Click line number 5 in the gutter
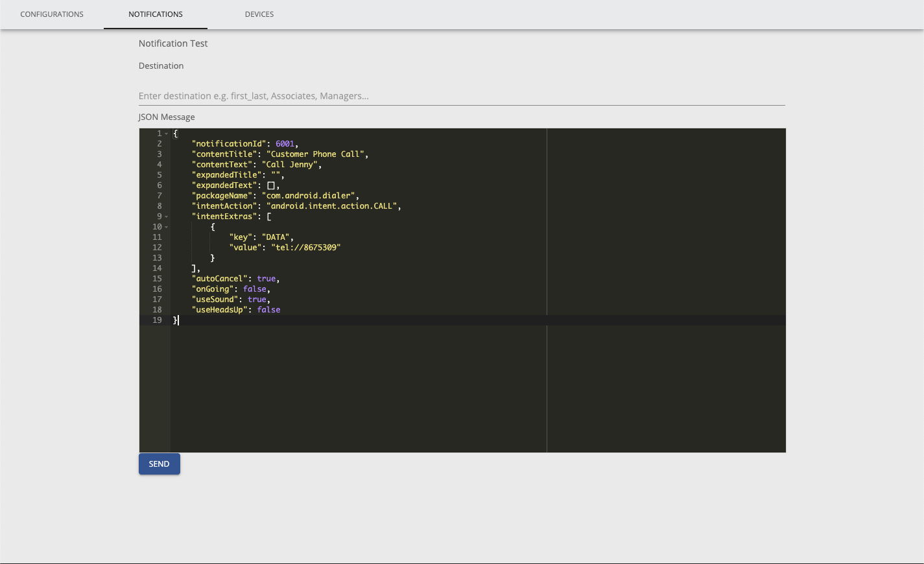Image resolution: width=924 pixels, height=564 pixels. [x=160, y=175]
